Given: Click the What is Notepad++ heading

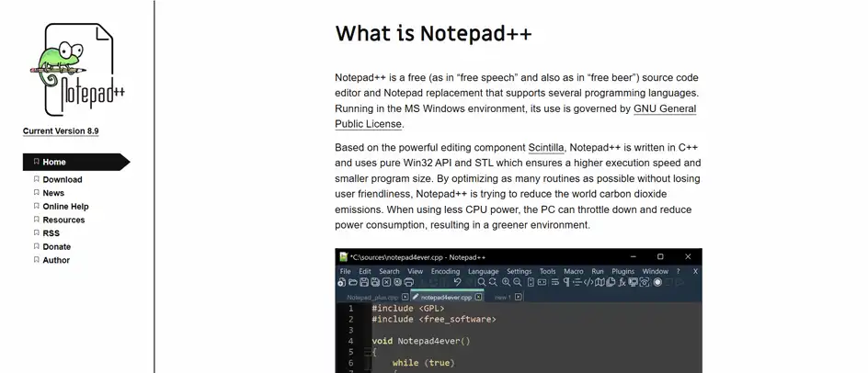Looking at the screenshot, I should tap(433, 33).
